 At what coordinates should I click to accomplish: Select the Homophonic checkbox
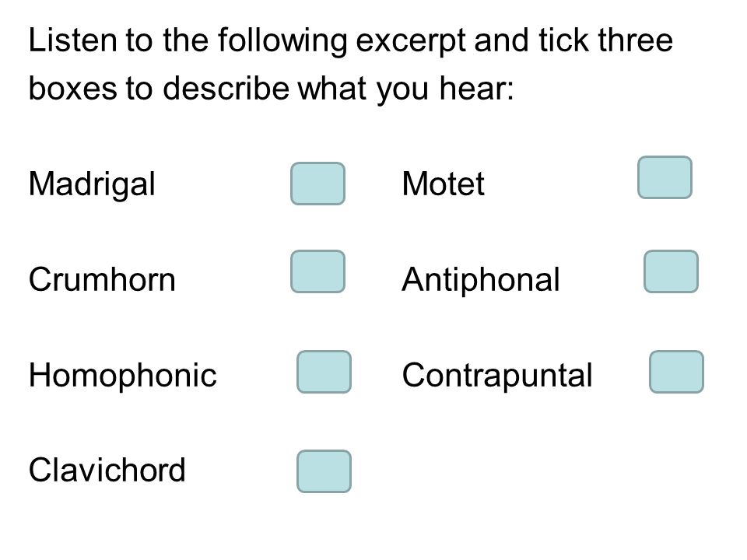pyautogui.click(x=324, y=372)
